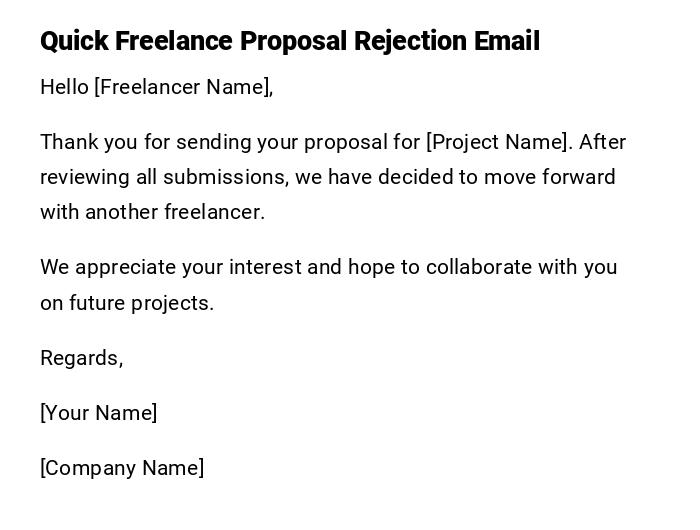Click the phrase "another freelancer"
The image size is (700, 530).
pyautogui.click(x=175, y=212)
